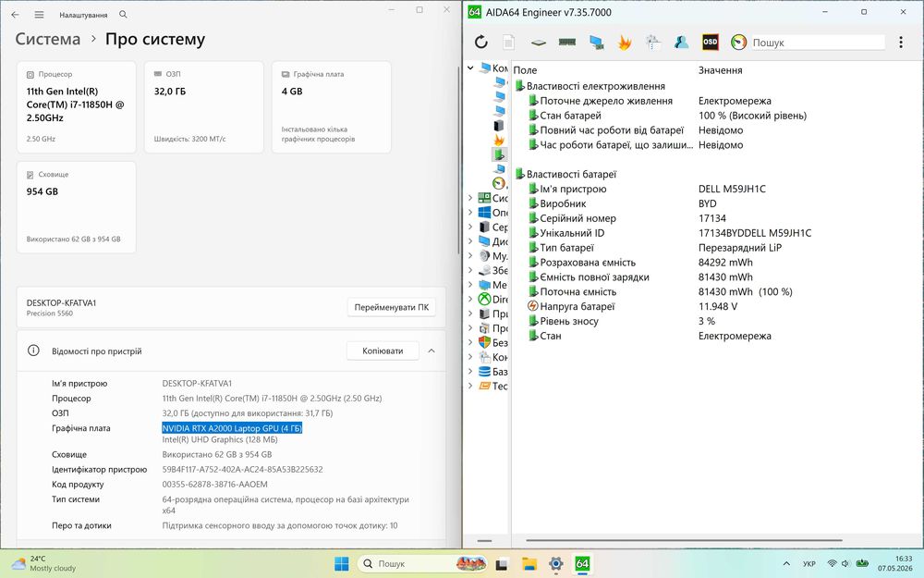The image size is (924, 578).
Task: Open the three-dot menu in AIDA64
Action: coord(900,42)
